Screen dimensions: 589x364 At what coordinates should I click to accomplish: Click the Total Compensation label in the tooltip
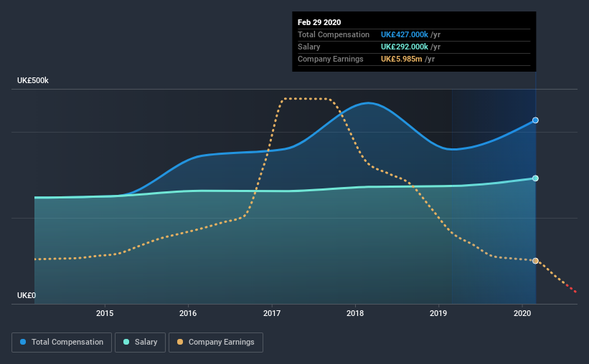pos(334,34)
